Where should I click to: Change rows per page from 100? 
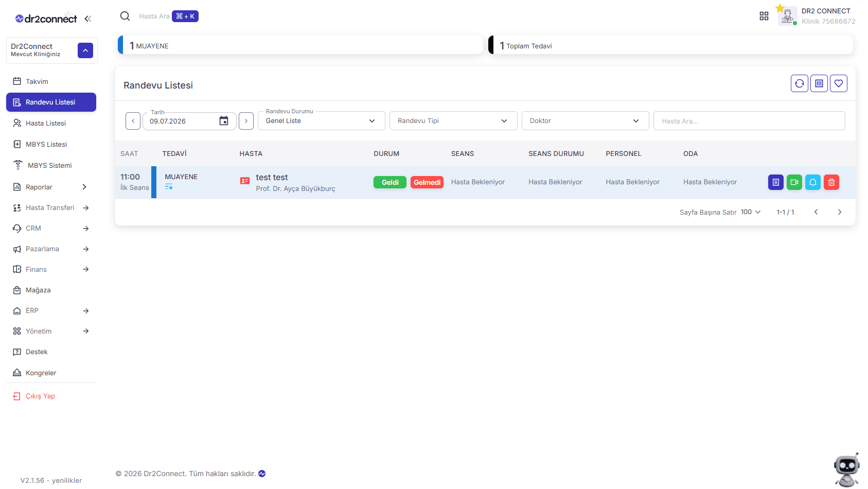(751, 212)
